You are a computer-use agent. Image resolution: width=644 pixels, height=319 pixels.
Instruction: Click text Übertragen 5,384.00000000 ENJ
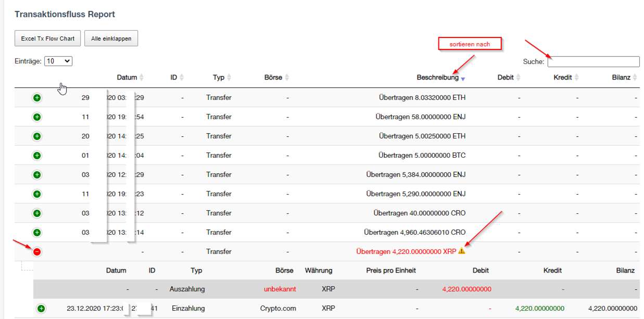tap(416, 175)
